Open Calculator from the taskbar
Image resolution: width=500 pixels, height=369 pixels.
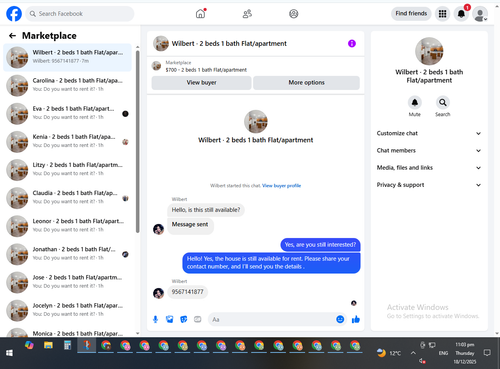pos(67,345)
